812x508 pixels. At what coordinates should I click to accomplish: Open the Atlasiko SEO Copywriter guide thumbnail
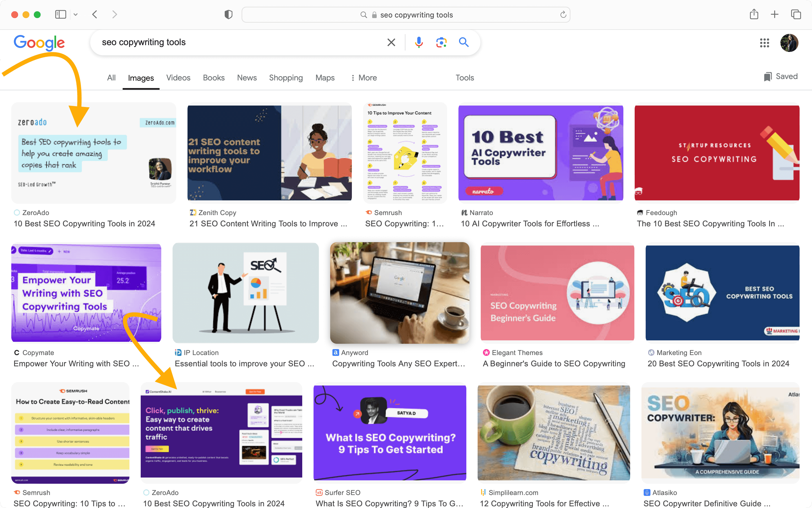pyautogui.click(x=720, y=433)
